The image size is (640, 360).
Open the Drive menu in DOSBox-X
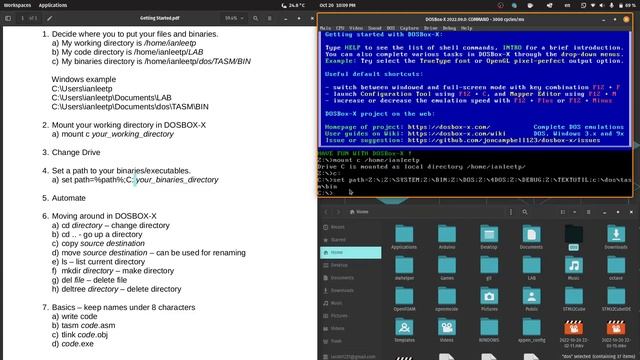point(431,28)
